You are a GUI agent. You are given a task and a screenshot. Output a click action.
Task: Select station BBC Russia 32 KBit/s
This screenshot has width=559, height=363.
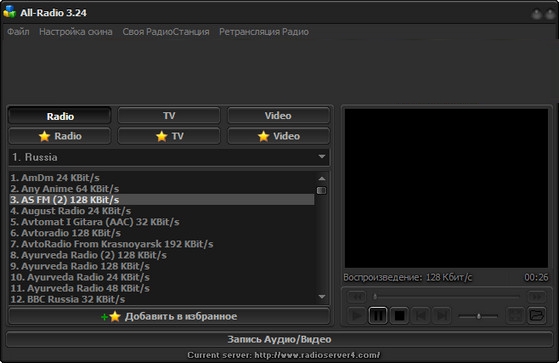(x=161, y=299)
